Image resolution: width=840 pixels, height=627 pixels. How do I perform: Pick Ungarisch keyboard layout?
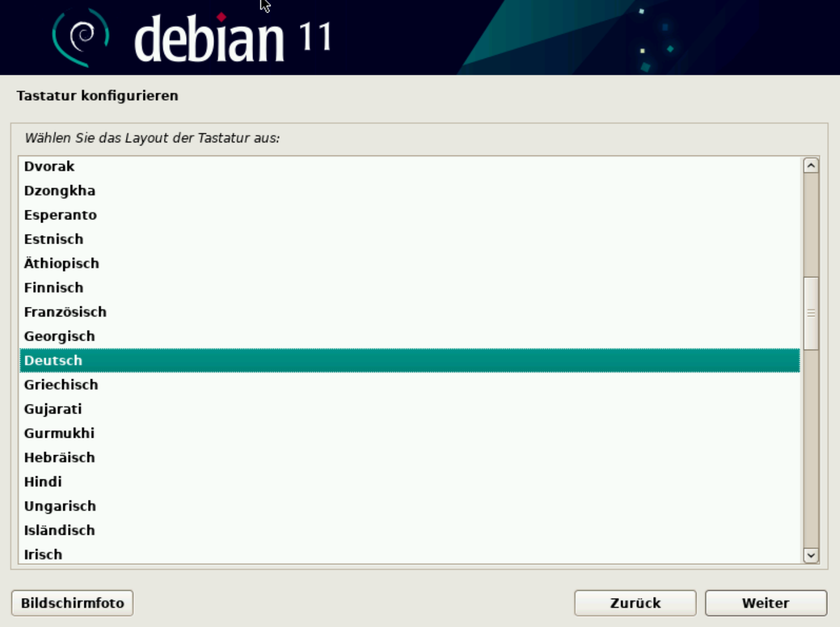point(410,506)
